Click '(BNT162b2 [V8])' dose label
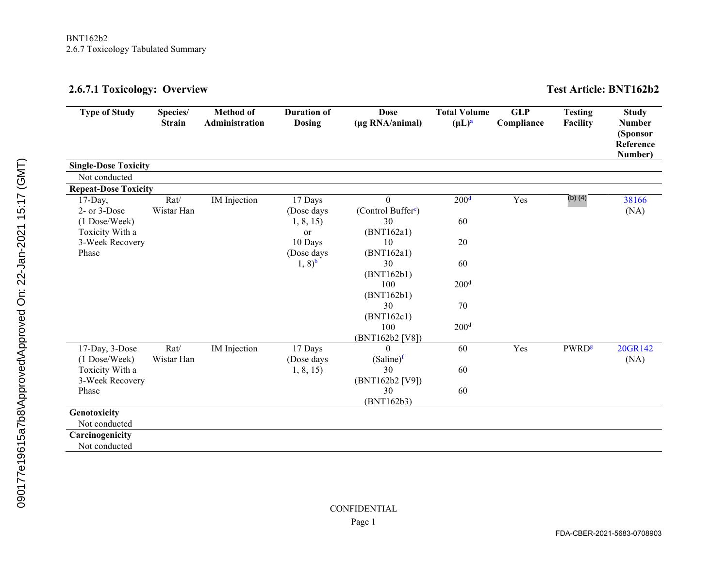This screenshot has height=563, width=728. tap(388, 338)
